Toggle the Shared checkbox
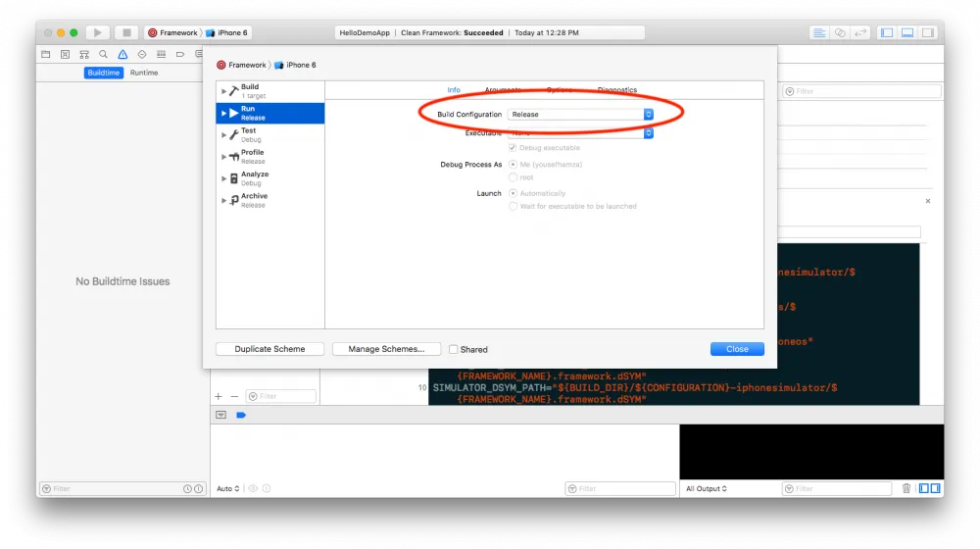Screen dimensions: 980x549 [453, 350]
